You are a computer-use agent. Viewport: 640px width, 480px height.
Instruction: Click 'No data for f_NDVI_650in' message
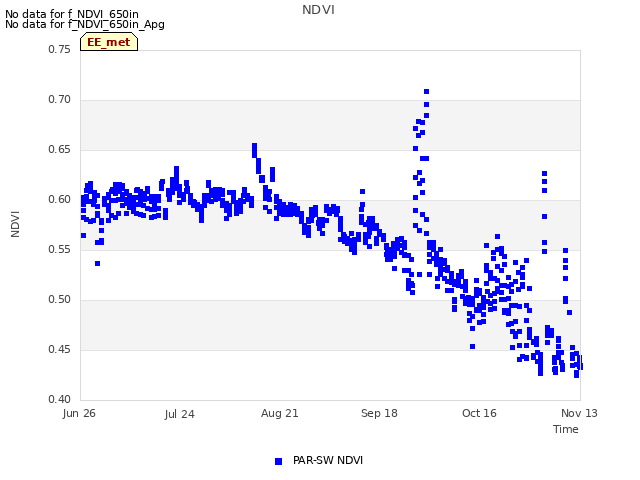(72, 14)
